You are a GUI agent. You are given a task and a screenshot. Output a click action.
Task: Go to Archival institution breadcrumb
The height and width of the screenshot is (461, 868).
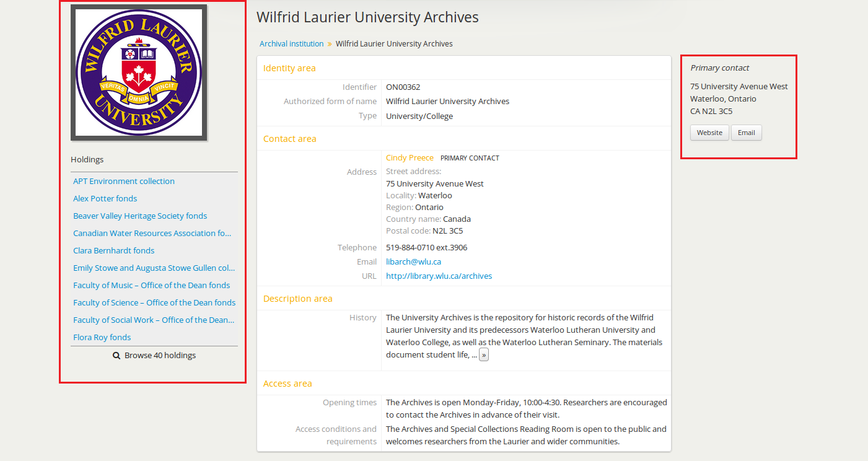click(x=291, y=44)
